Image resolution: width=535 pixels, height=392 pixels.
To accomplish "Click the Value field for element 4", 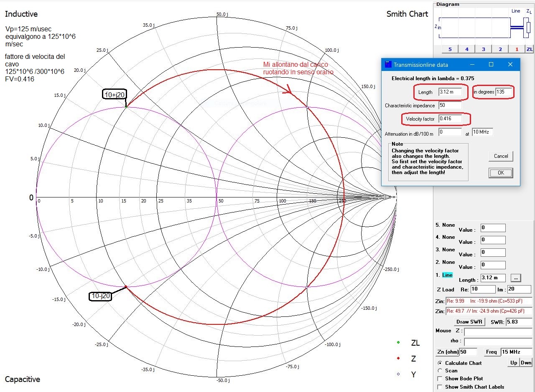I will 493,240.
